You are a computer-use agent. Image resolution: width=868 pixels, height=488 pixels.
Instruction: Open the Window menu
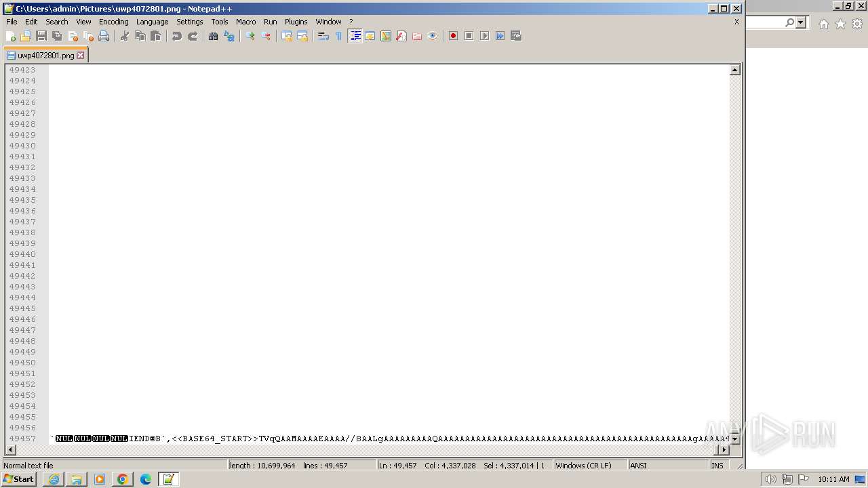click(328, 22)
